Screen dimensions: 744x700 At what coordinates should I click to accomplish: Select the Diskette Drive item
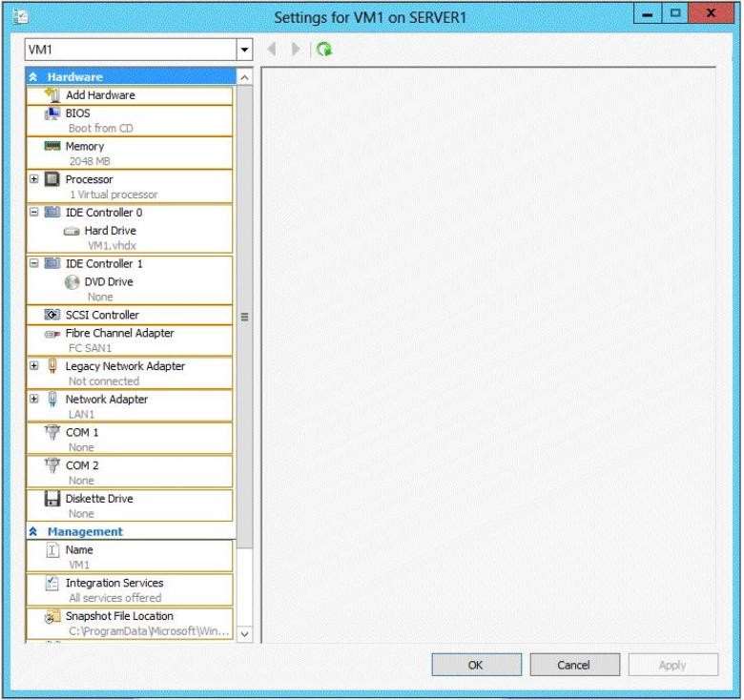click(130, 505)
